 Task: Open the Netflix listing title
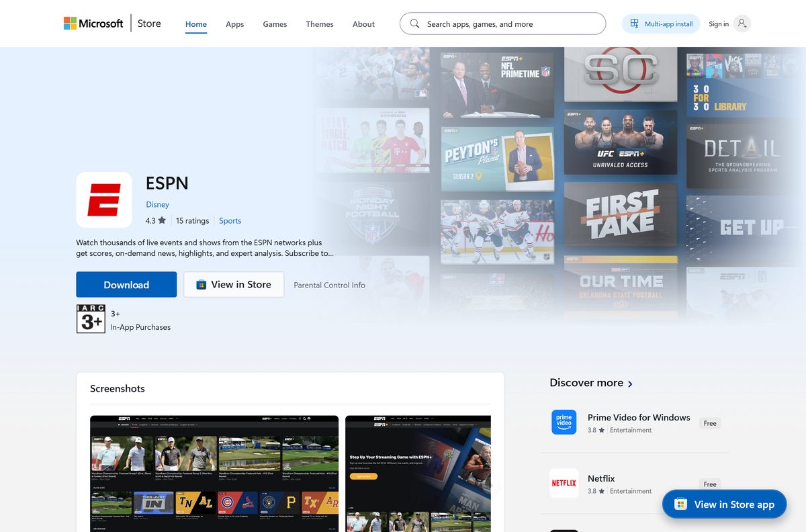click(601, 478)
